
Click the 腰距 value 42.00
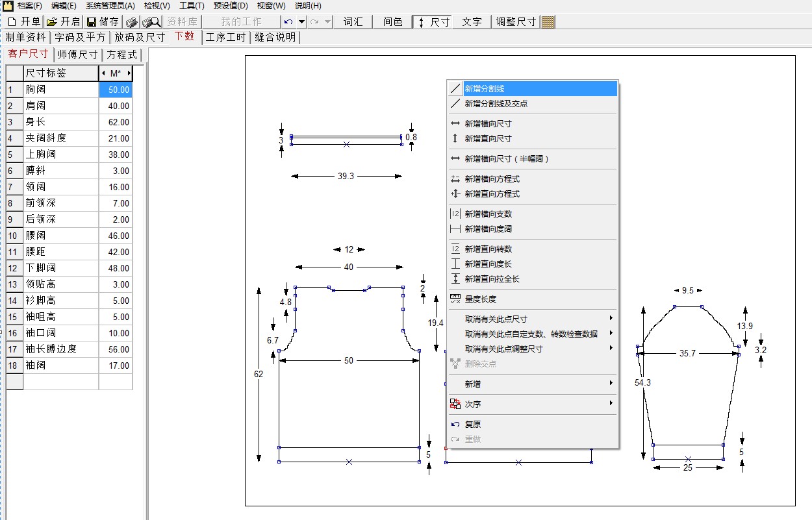[x=116, y=252]
